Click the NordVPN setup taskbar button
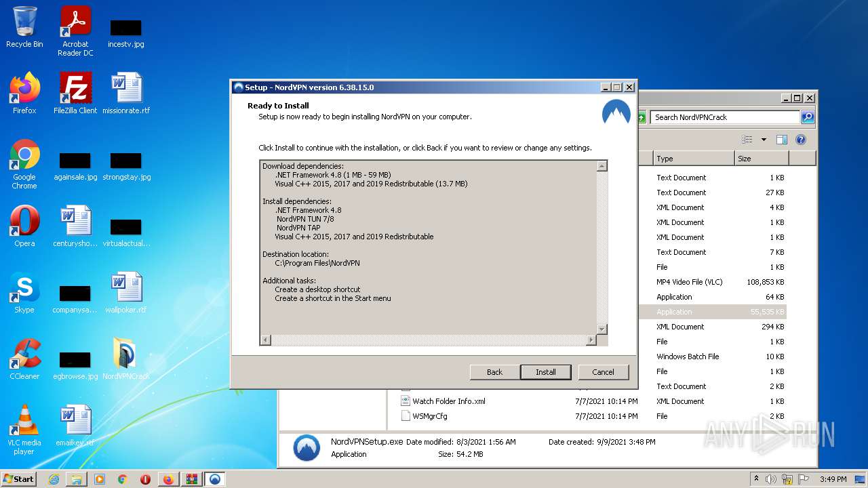This screenshot has width=868, height=488. pyautogui.click(x=214, y=479)
